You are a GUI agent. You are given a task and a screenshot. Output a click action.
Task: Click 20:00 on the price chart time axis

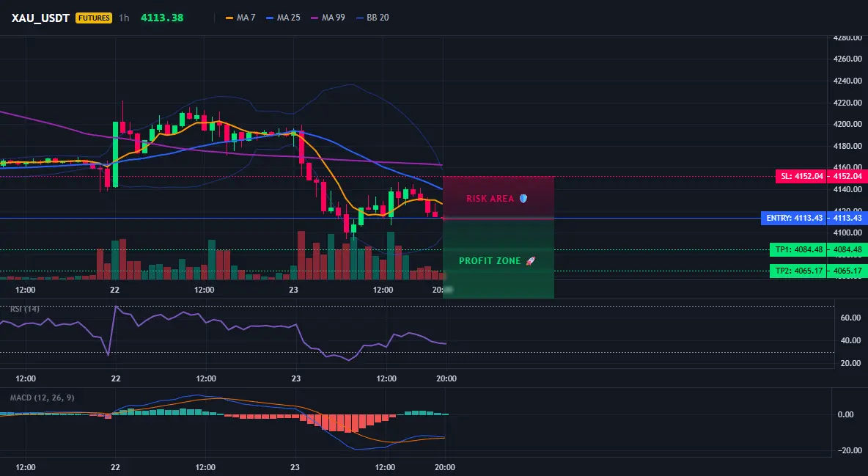(441, 290)
